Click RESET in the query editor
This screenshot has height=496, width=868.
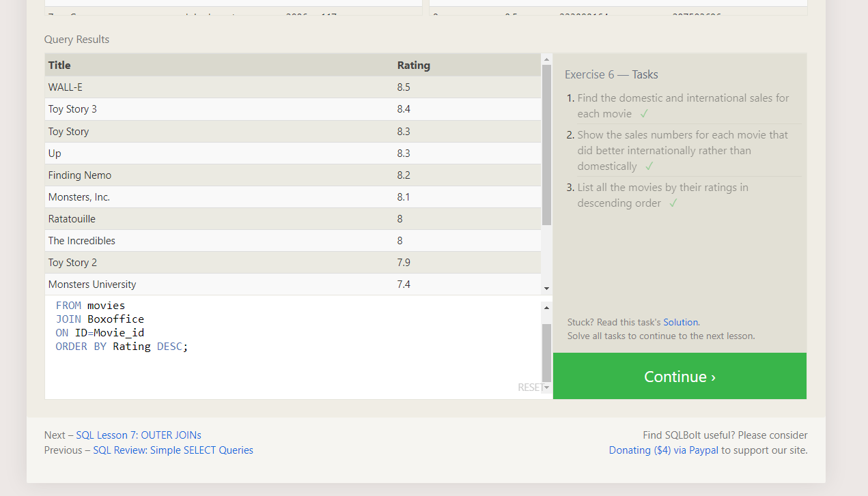point(531,388)
